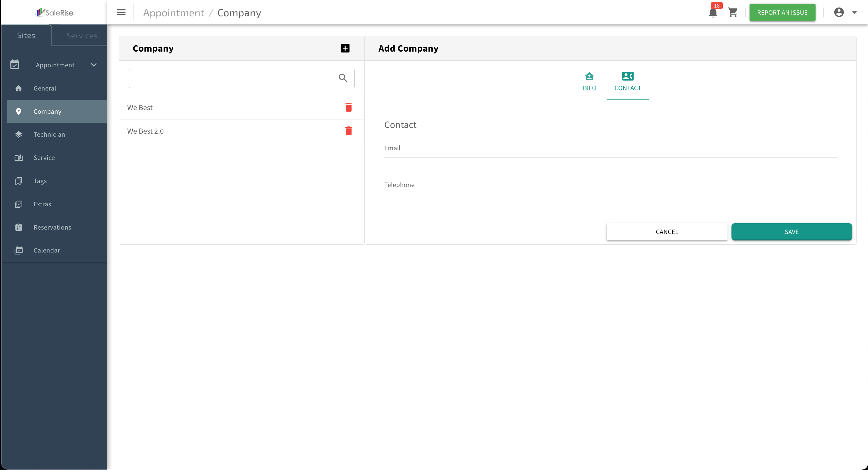Open the shopping cart icon

[x=733, y=12]
